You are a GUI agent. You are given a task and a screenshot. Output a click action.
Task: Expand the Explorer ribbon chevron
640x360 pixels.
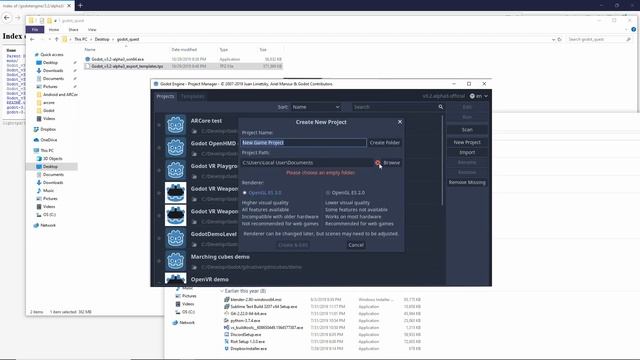tap(626, 29)
